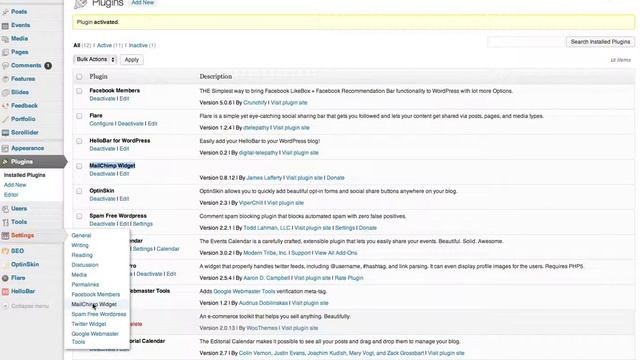This screenshot has width=640, height=360.
Task: Click the search installed plugins field
Action: pyautogui.click(x=525, y=42)
